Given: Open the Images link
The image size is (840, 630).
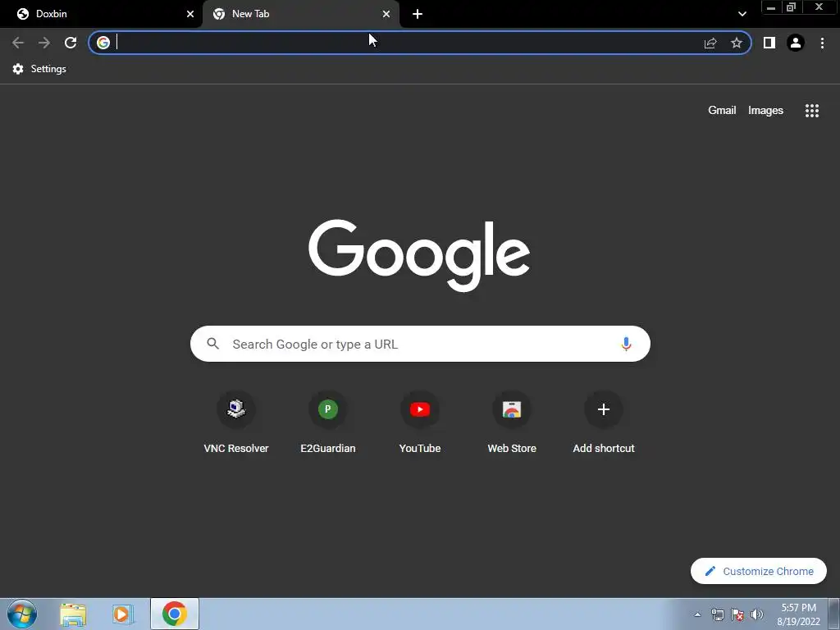Looking at the screenshot, I should pyautogui.click(x=765, y=111).
